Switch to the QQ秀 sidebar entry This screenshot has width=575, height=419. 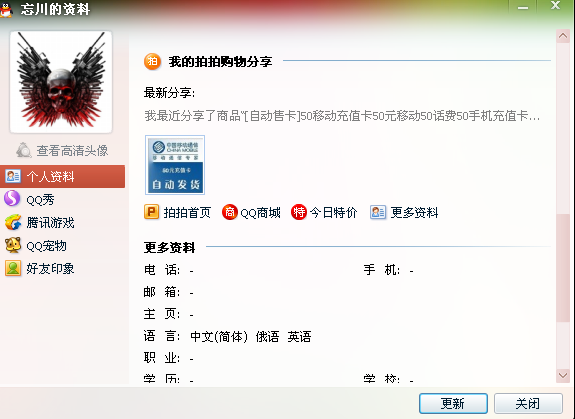click(x=62, y=199)
